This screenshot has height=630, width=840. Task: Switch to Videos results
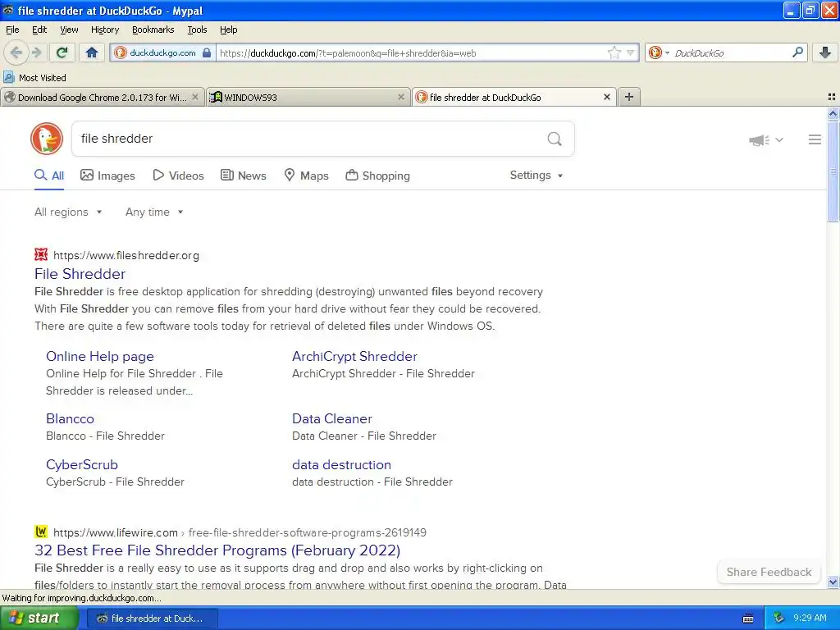(178, 176)
